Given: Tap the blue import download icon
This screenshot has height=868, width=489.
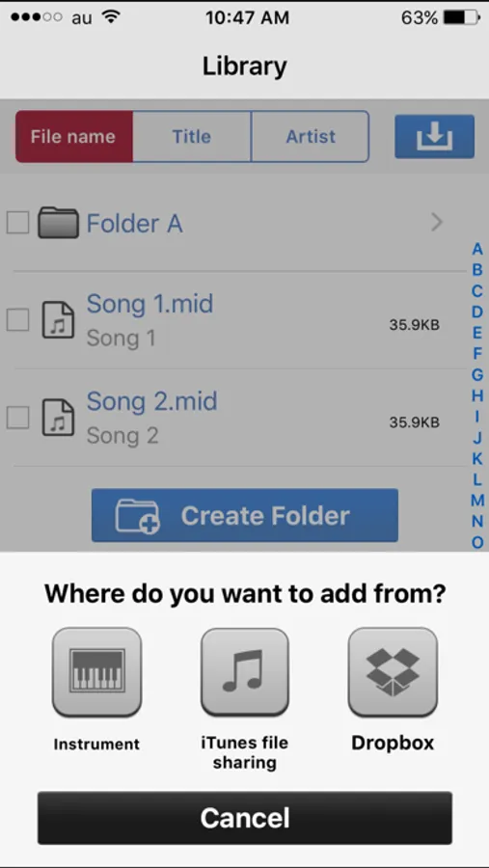Looking at the screenshot, I should pyautogui.click(x=435, y=136).
